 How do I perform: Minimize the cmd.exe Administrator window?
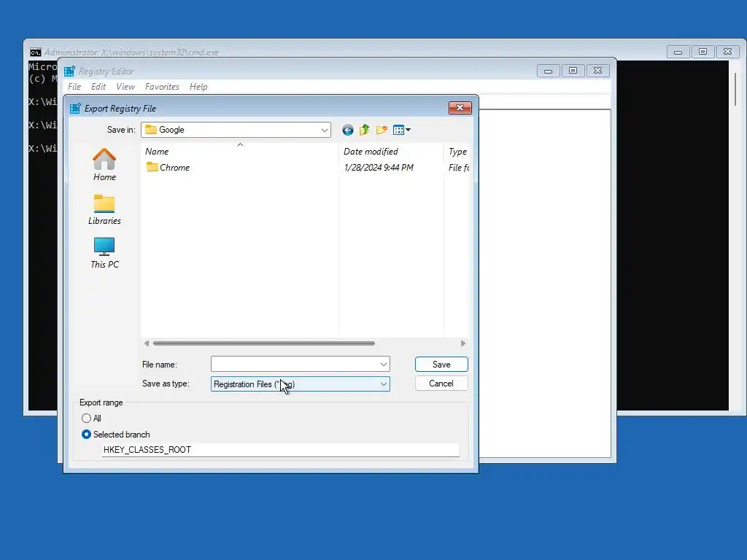pyautogui.click(x=678, y=52)
